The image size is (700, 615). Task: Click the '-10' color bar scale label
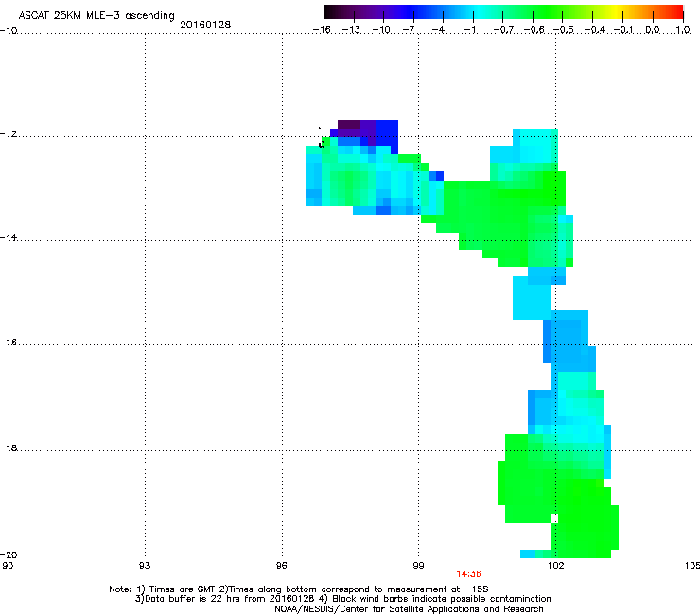[381, 30]
